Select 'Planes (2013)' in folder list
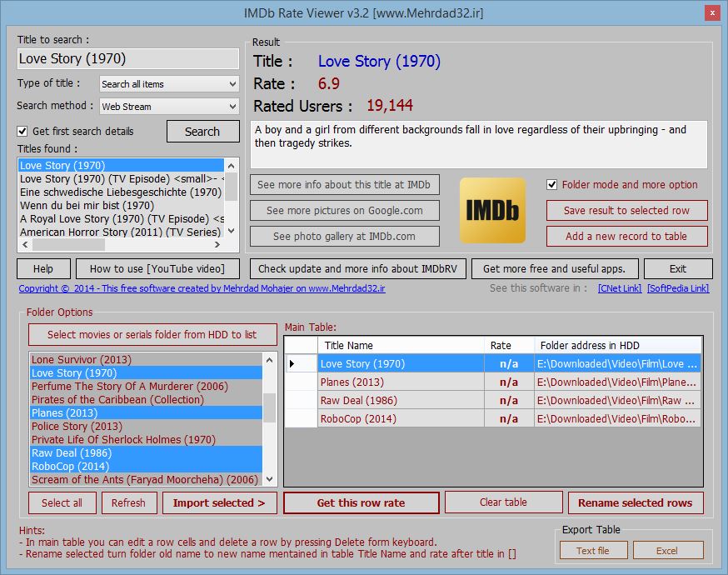728x575 pixels. (147, 412)
